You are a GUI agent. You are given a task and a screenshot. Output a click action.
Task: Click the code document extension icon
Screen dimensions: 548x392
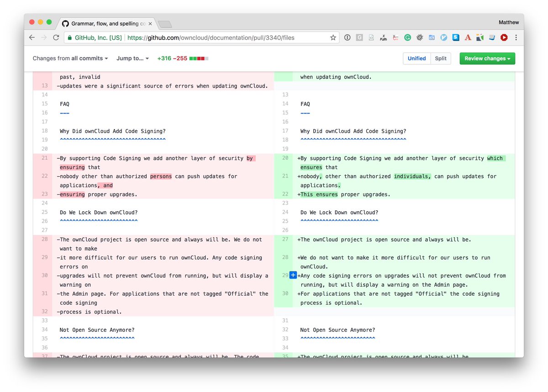click(371, 38)
